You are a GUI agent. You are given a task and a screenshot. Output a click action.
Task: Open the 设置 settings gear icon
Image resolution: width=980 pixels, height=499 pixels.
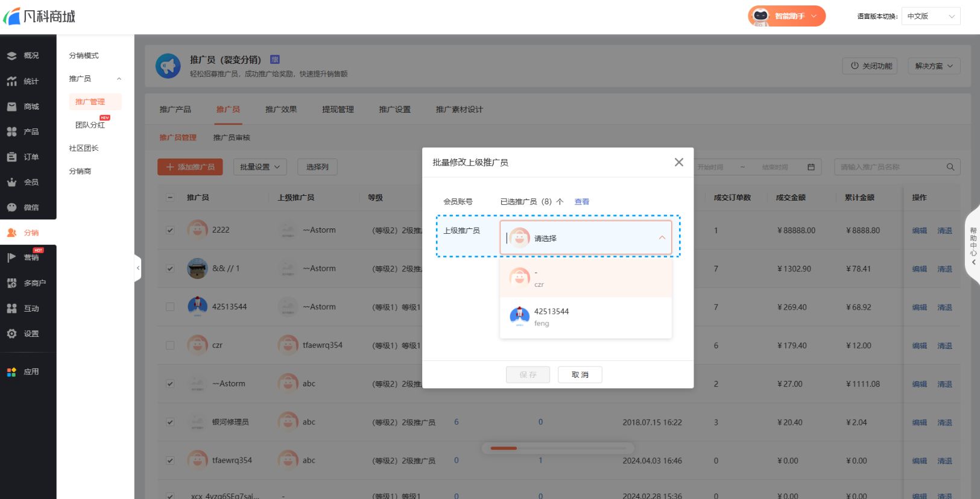pyautogui.click(x=11, y=333)
